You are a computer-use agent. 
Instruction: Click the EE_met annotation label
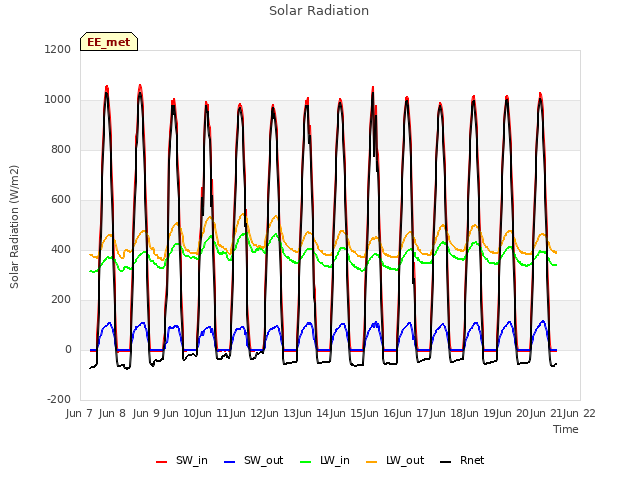109,42
